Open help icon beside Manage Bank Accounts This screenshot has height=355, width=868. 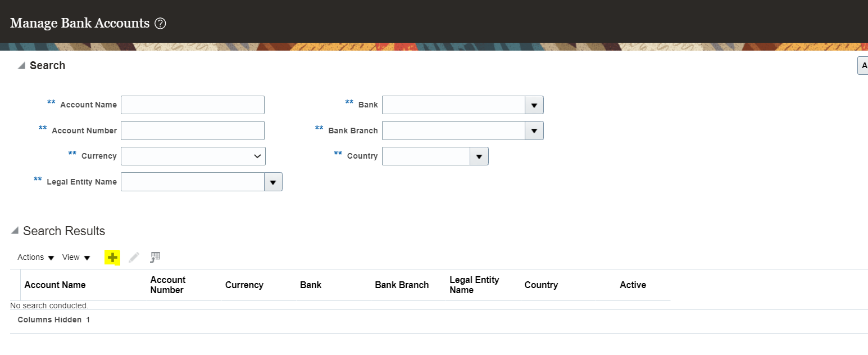point(160,24)
